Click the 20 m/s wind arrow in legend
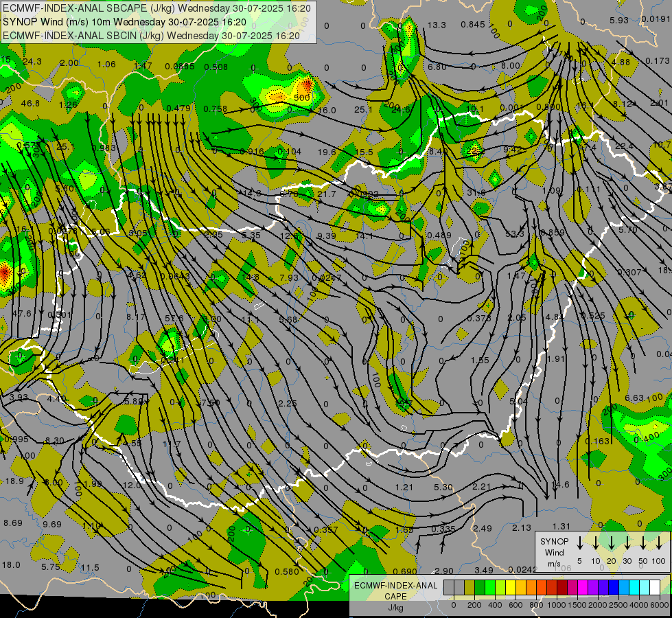The height and width of the screenshot is (618, 672). click(612, 543)
